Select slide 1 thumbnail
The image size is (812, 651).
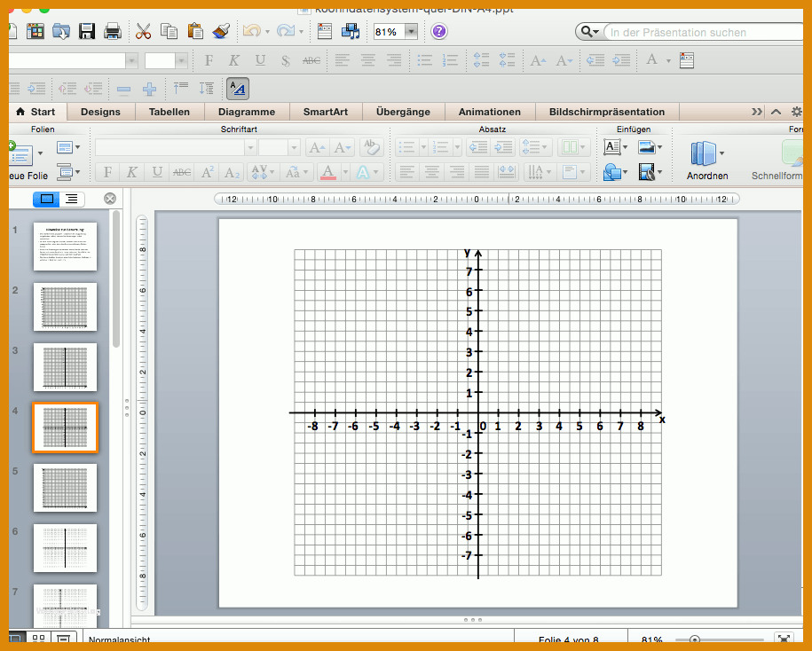[x=66, y=247]
